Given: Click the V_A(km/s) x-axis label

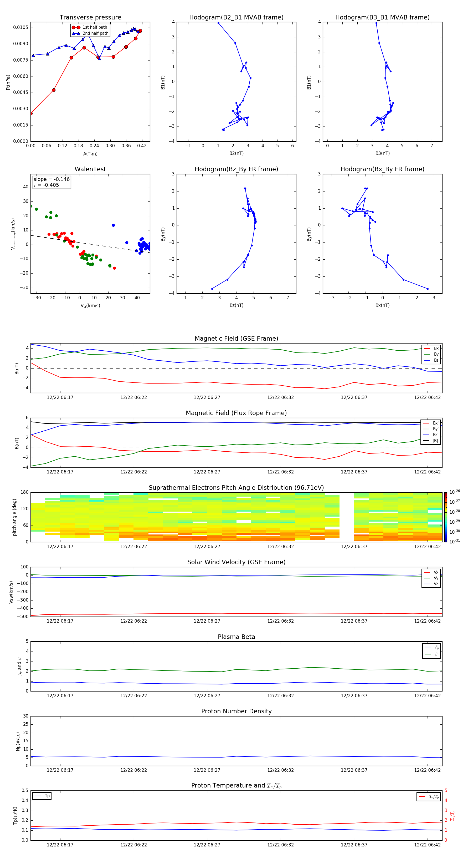Looking at the screenshot, I should tap(90, 306).
